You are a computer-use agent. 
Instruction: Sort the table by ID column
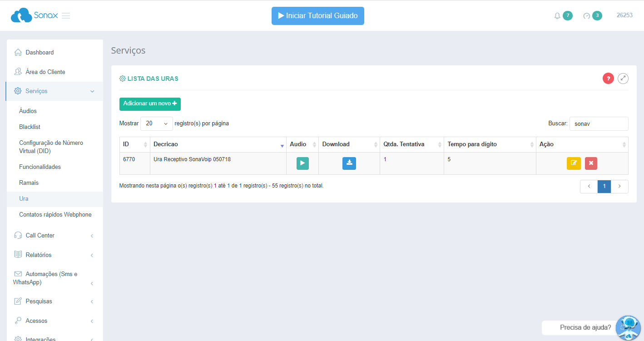point(134,144)
